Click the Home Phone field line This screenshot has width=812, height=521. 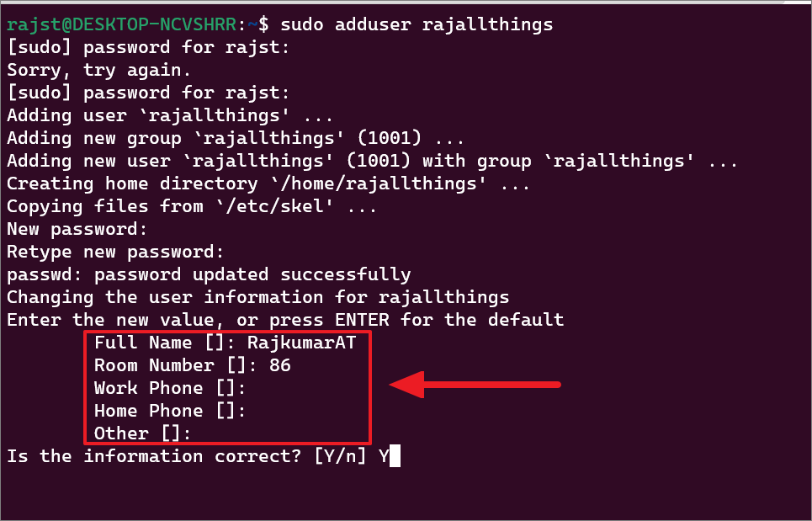(x=170, y=412)
